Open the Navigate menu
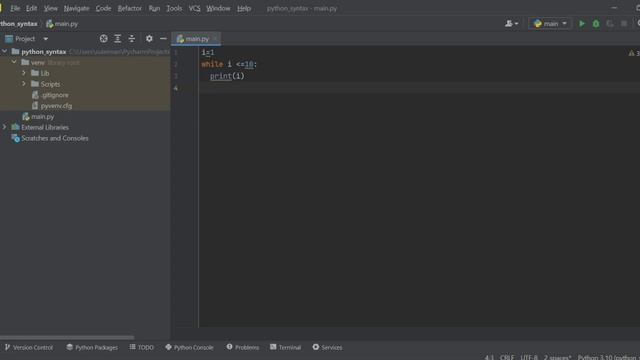Viewport: 640px width, 360px height. [76, 8]
